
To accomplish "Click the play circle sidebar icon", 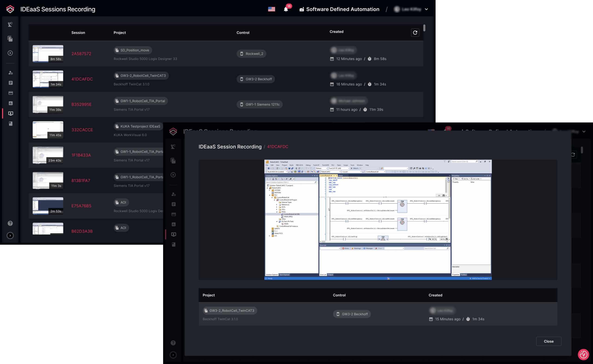I will [10, 53].
